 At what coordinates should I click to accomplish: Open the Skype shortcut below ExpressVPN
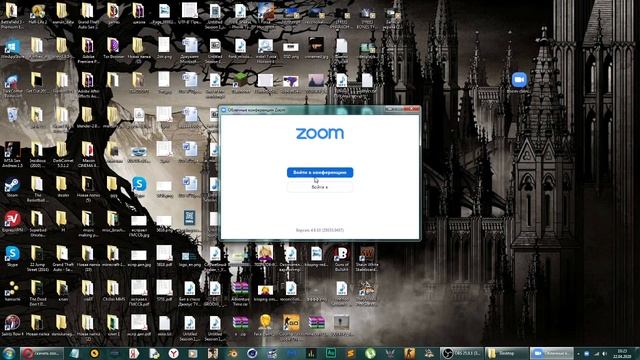tap(12, 256)
